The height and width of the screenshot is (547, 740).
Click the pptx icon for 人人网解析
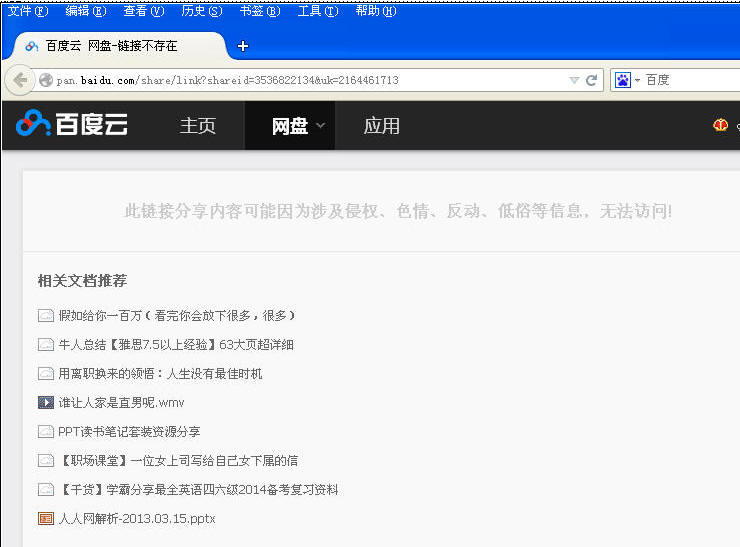[x=46, y=519]
